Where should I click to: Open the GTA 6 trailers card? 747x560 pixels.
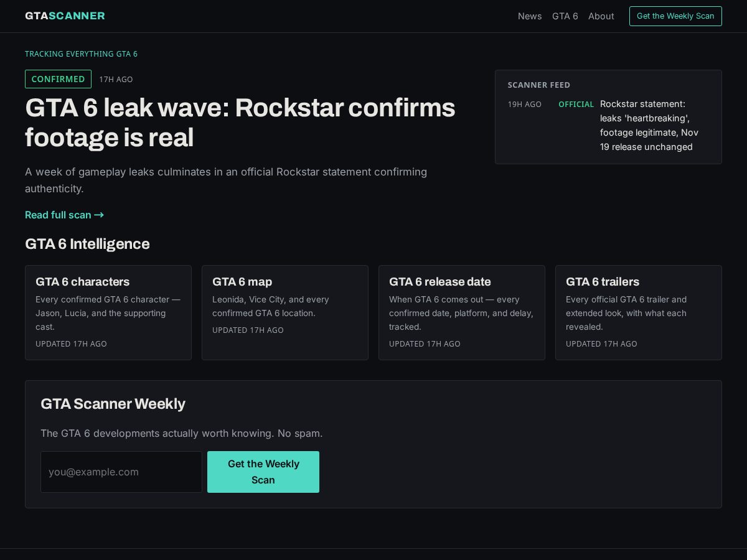[639, 312]
